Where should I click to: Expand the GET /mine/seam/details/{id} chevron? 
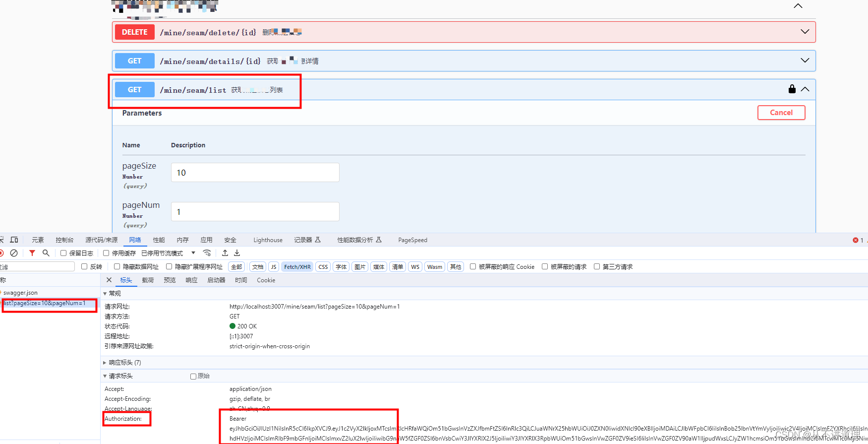click(x=805, y=61)
